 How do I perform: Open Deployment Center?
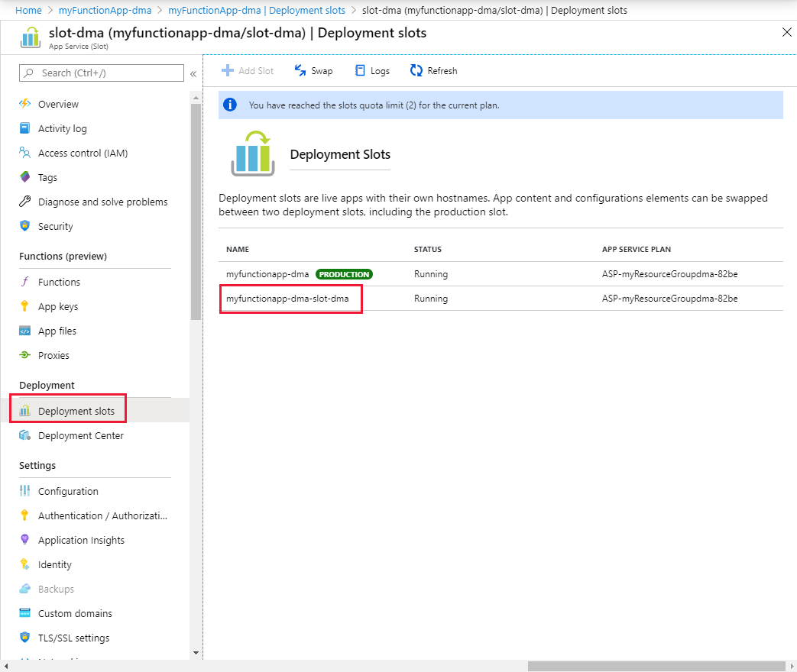(80, 435)
